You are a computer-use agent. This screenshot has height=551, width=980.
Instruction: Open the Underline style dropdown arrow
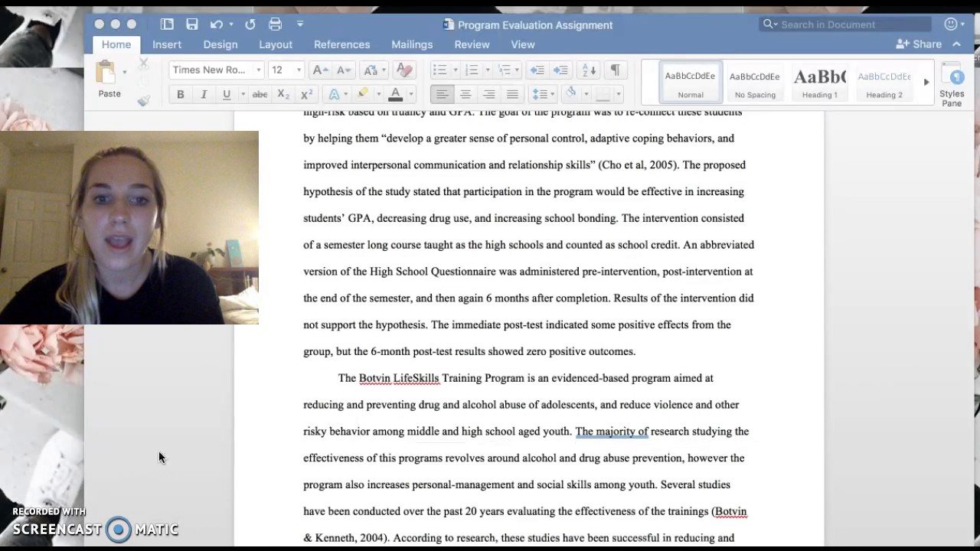point(243,94)
